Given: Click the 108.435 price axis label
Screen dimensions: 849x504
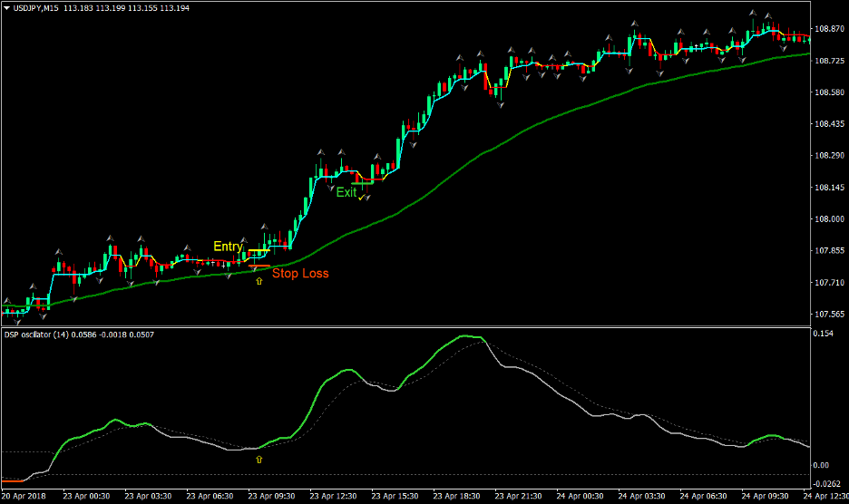Looking at the screenshot, I should click(x=830, y=124).
